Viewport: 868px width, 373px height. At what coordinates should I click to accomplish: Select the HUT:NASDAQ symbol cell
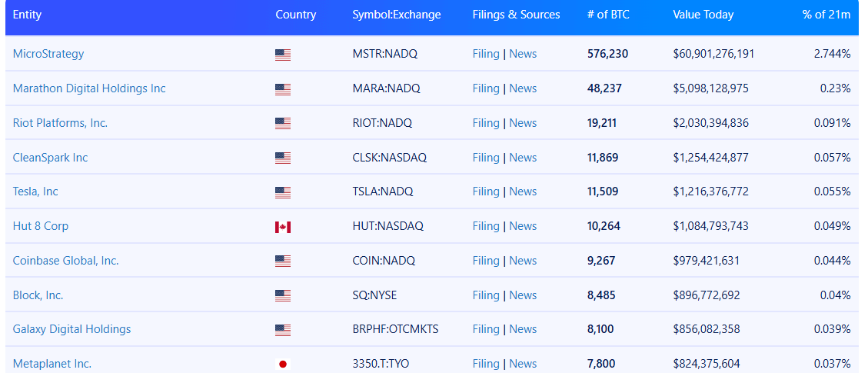387,226
